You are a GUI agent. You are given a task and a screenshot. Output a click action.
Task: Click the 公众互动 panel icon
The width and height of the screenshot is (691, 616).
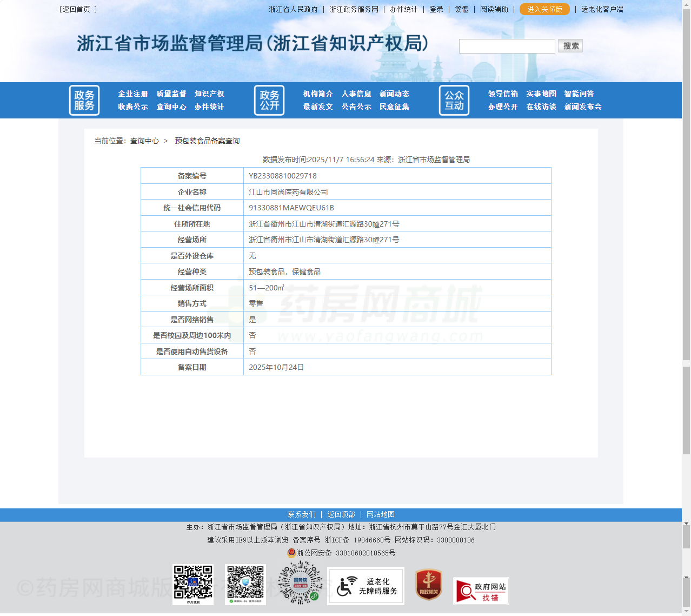pos(454,100)
